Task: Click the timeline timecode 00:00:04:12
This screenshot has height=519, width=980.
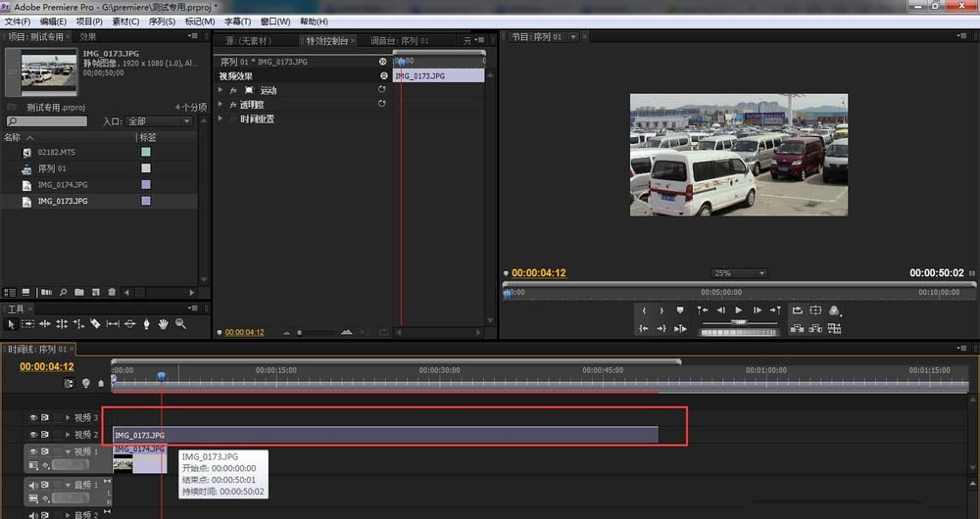Action: tap(47, 367)
